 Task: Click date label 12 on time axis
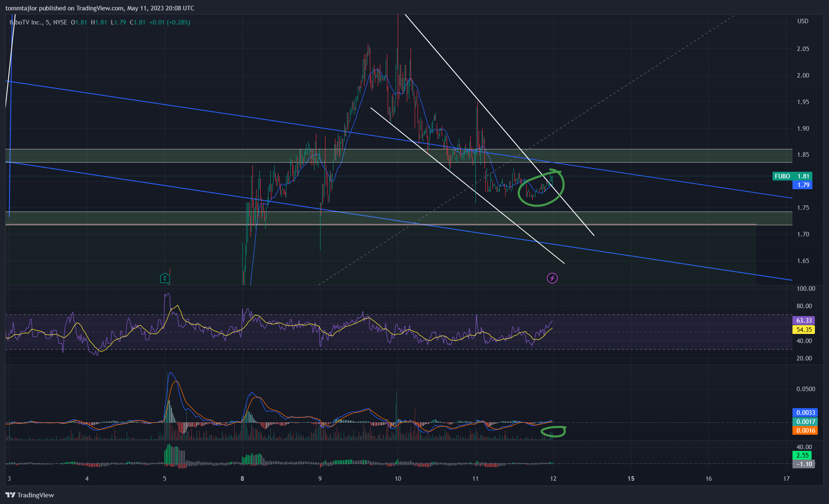coord(553,479)
